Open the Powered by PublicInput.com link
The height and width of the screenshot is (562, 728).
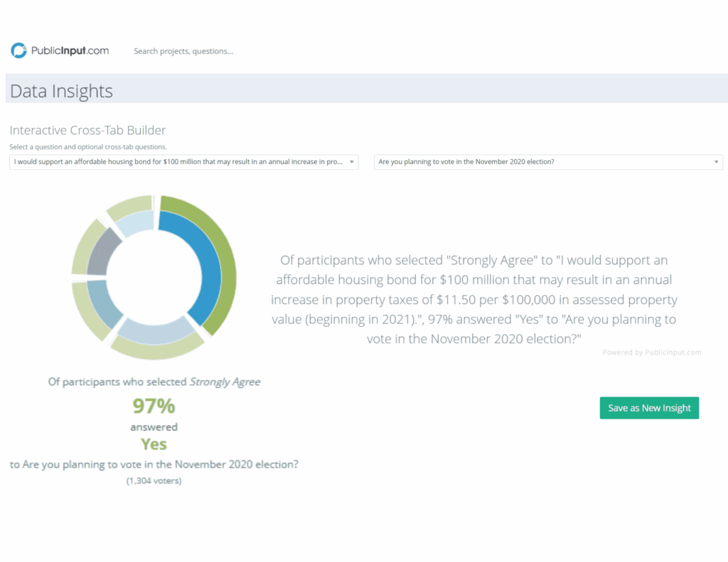click(651, 352)
